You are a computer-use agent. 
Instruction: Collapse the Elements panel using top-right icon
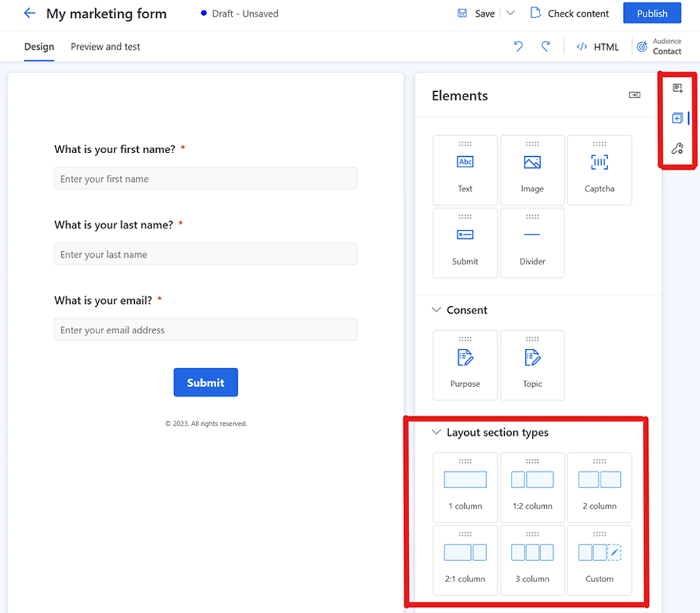[634, 95]
